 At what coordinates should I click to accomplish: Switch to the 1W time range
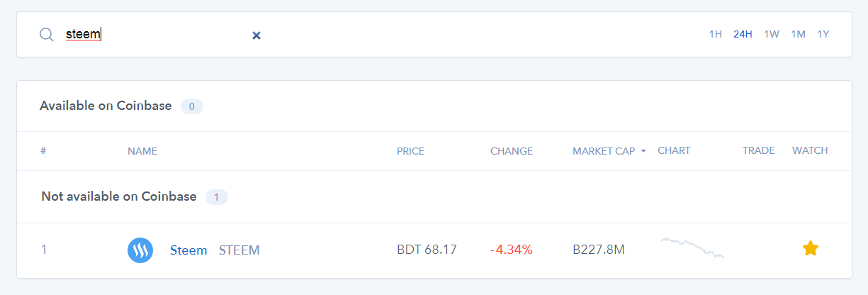[x=772, y=34]
